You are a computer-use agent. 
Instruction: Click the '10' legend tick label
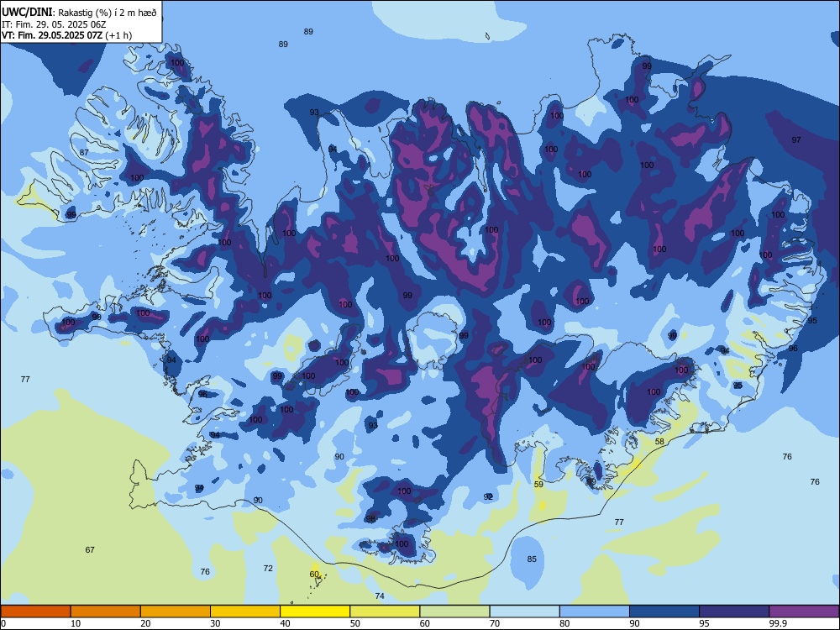tap(76, 623)
